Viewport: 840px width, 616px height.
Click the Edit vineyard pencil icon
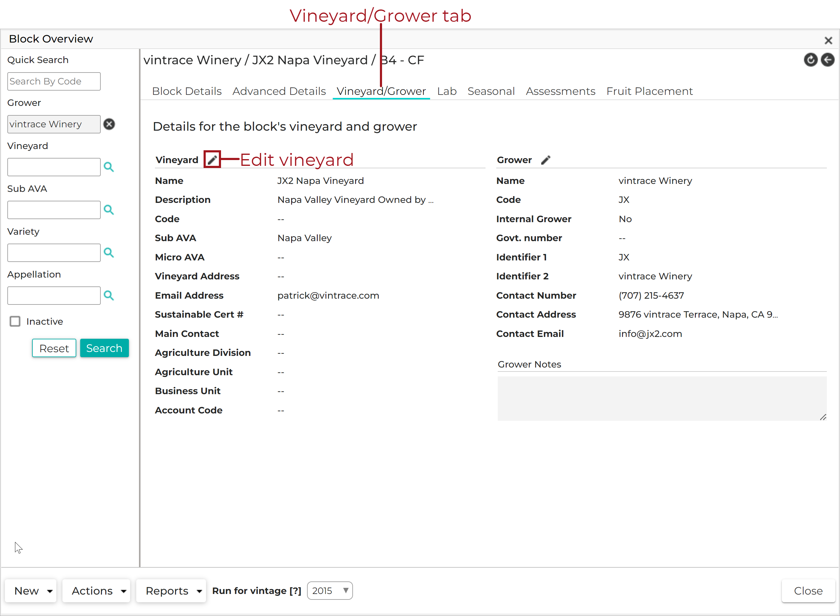212,160
